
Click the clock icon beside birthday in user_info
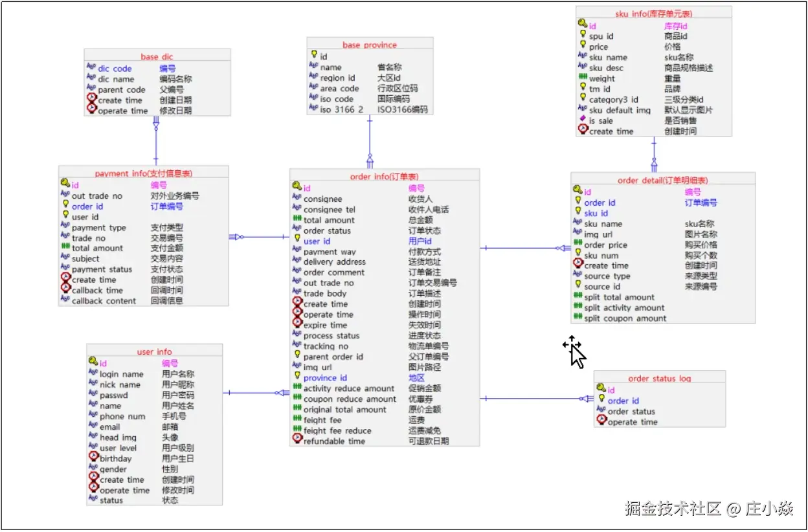pos(93,458)
